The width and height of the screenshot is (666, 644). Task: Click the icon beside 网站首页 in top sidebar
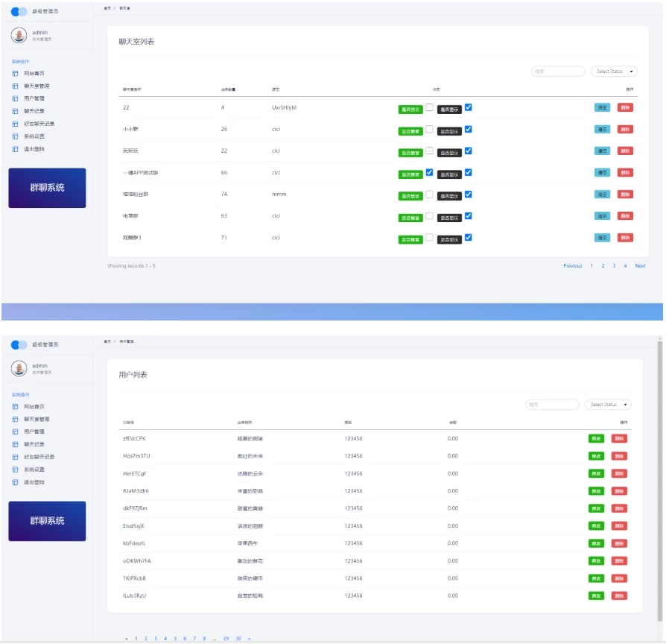(x=15, y=74)
